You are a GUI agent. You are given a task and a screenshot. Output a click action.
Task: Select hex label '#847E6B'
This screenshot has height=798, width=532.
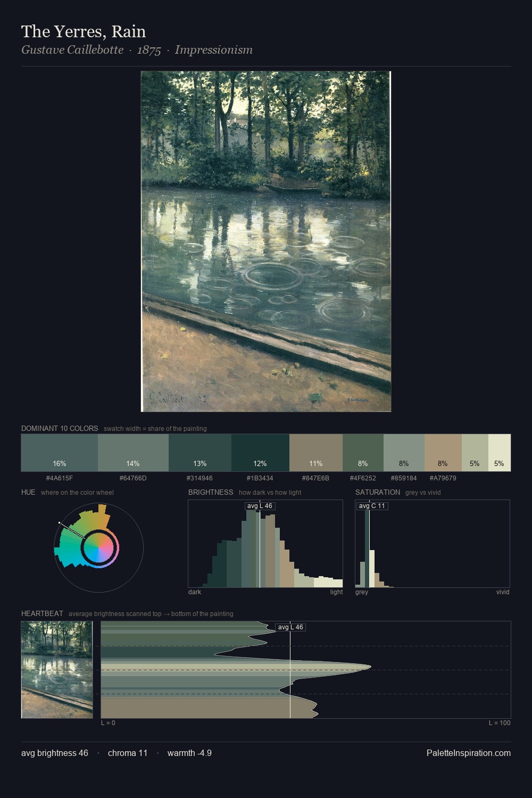click(x=316, y=478)
